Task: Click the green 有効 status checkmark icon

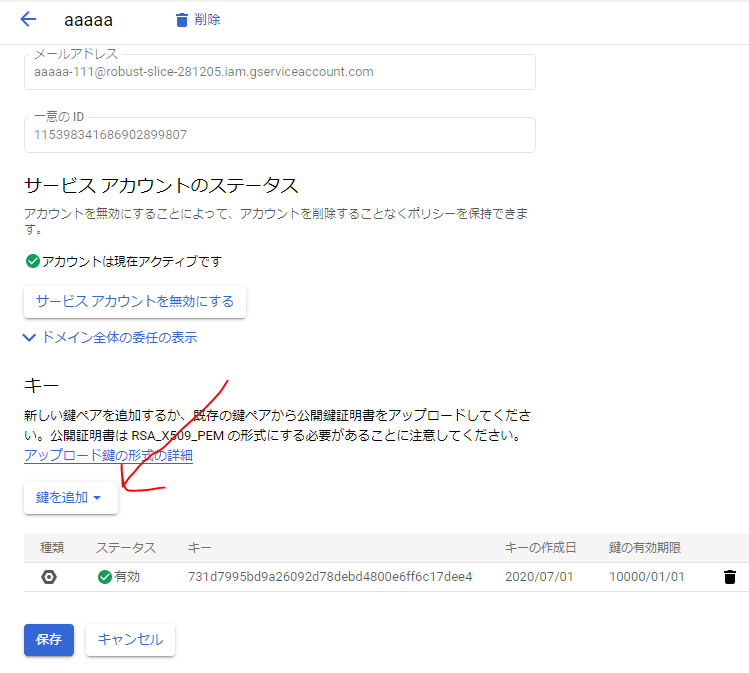Action: pos(104,577)
